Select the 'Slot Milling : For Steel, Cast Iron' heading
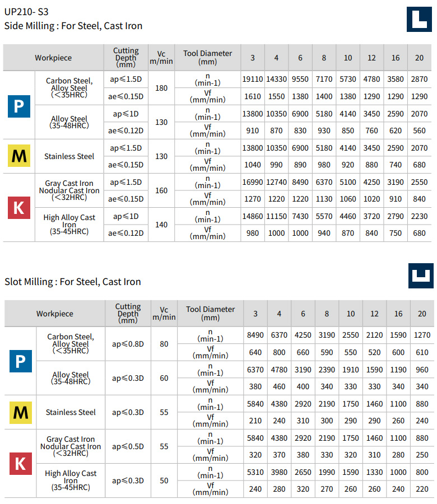 click(x=73, y=282)
